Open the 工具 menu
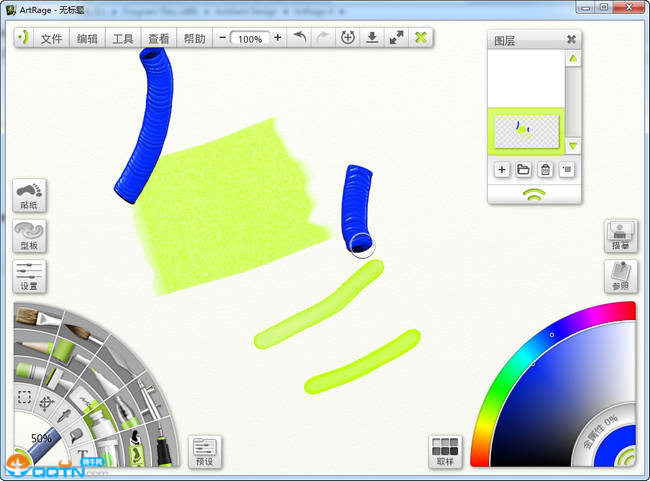This screenshot has height=481, width=650. click(123, 39)
